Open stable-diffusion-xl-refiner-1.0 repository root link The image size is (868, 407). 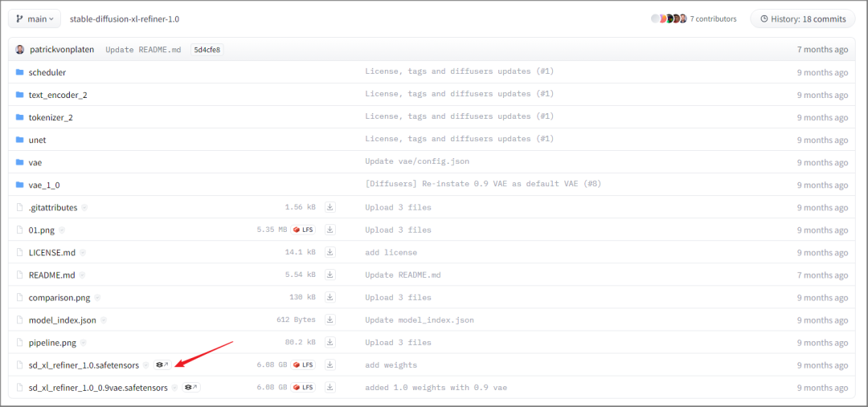125,18
